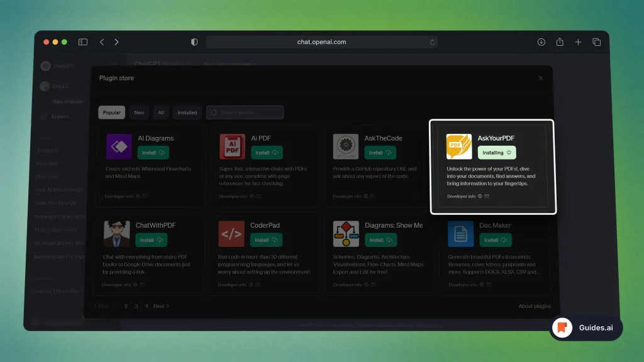The height and width of the screenshot is (362, 644).
Task: Go to page 4 of plugins
Action: (147, 306)
